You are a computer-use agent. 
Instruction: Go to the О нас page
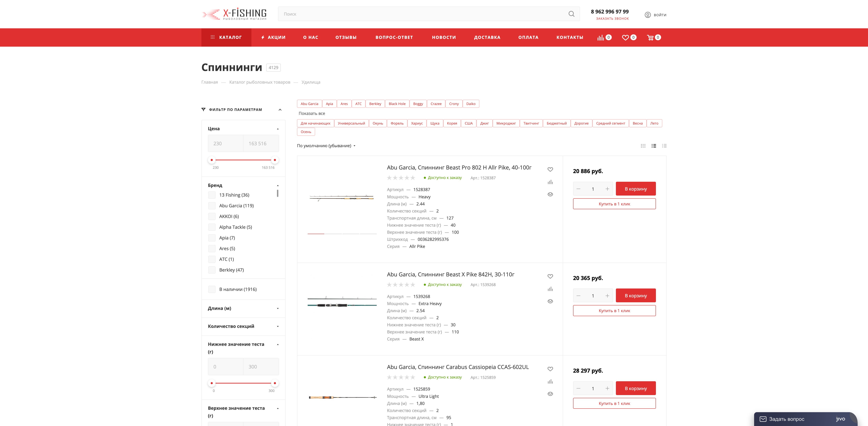[x=310, y=37]
